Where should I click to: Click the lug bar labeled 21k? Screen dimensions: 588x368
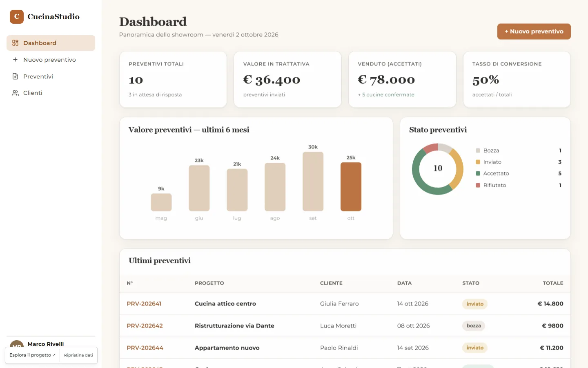point(237,190)
